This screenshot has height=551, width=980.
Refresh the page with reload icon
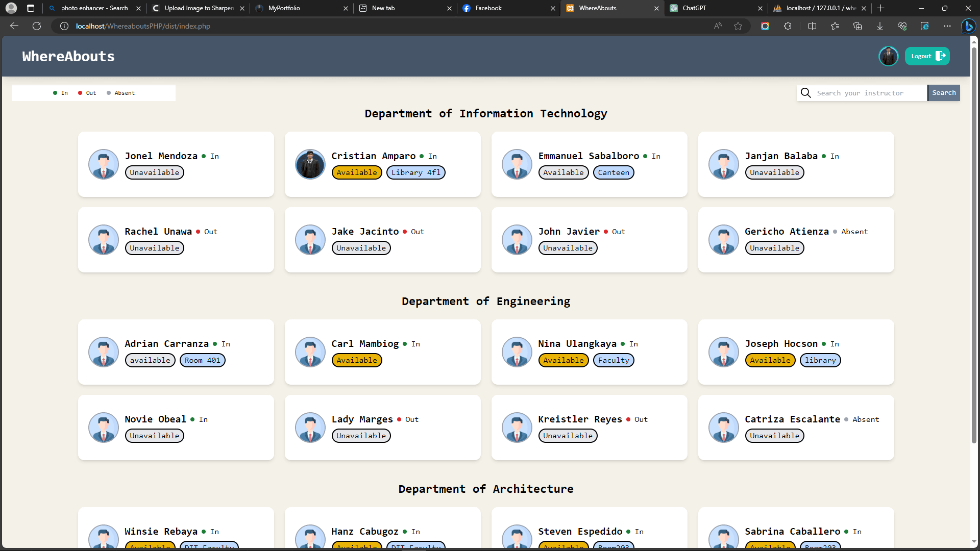coord(37,26)
